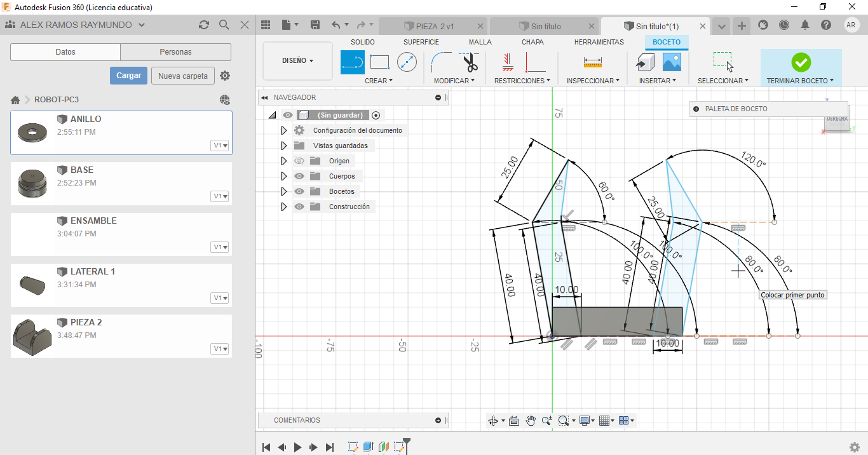Open the MODIFICAR dropdown menu
868x455 pixels.
point(454,81)
